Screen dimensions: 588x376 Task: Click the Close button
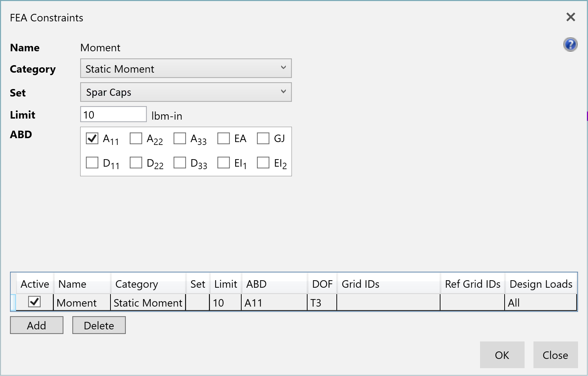556,355
